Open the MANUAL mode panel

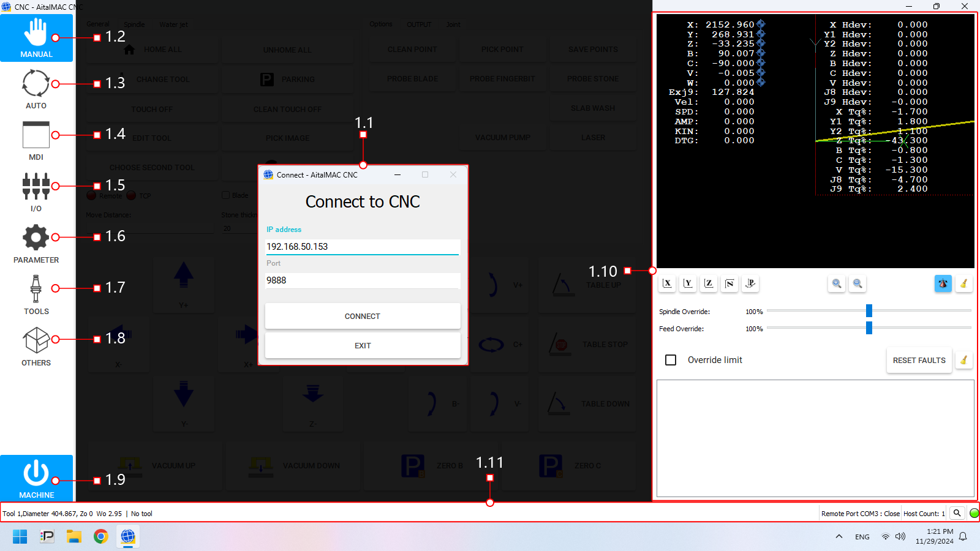pos(36,38)
